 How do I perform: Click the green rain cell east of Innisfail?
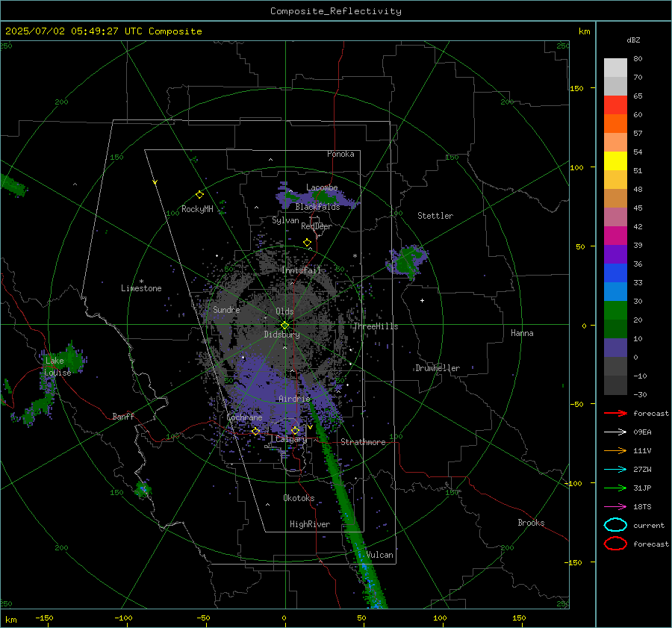pyautogui.click(x=407, y=261)
